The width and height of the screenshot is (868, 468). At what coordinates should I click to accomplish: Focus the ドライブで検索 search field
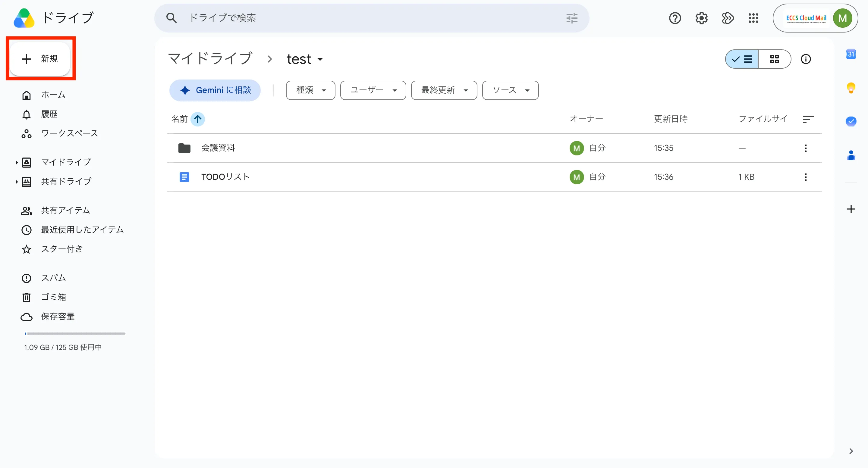point(372,18)
